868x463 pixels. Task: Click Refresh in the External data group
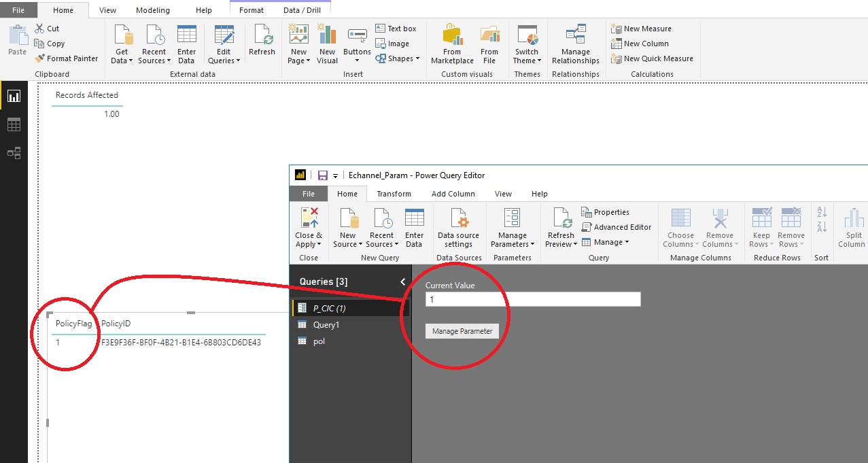(x=262, y=41)
